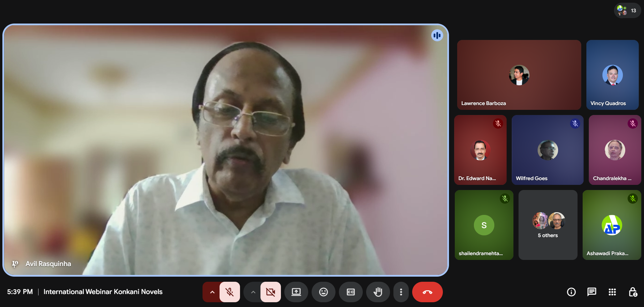Viewport: 644px width, 307px height.
Task: Click the present screen icon
Action: (296, 292)
